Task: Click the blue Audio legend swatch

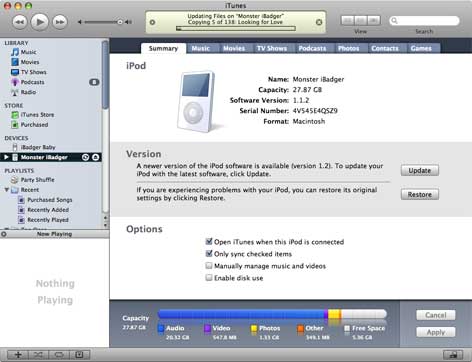Action: 161,329
